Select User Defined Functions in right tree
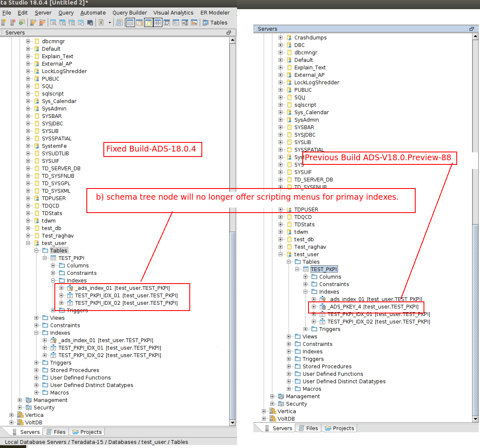 [333, 374]
